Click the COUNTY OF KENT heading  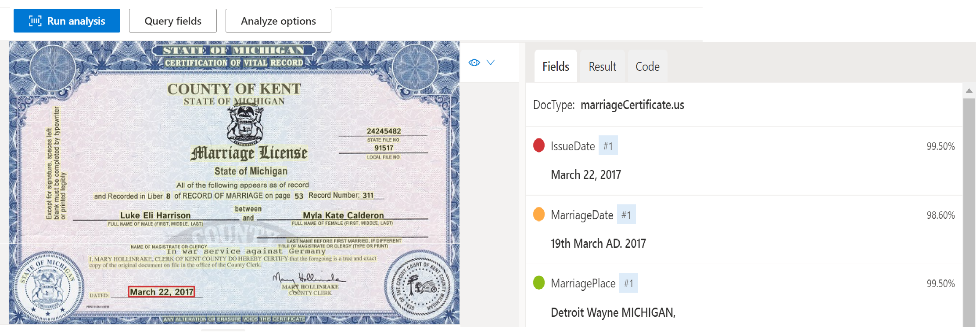tap(234, 89)
